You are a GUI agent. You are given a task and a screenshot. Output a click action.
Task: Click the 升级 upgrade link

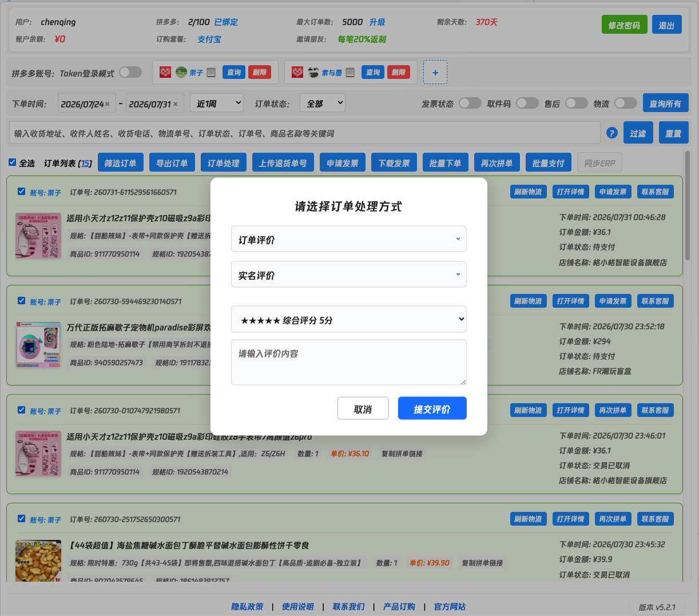coord(377,22)
